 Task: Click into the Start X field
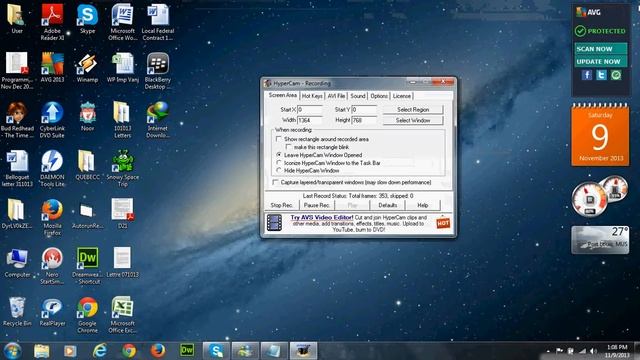(309, 109)
